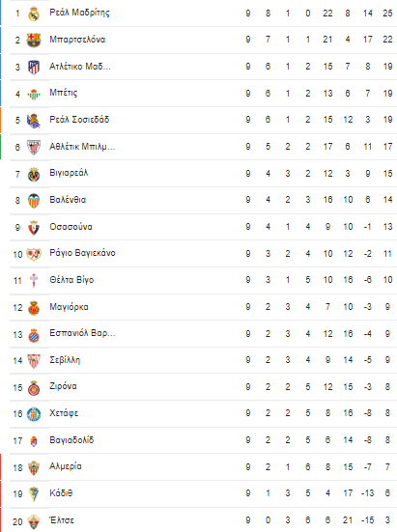The width and height of the screenshot is (397, 532).
Task: Click the Barcelona club crest
Action: [34, 40]
